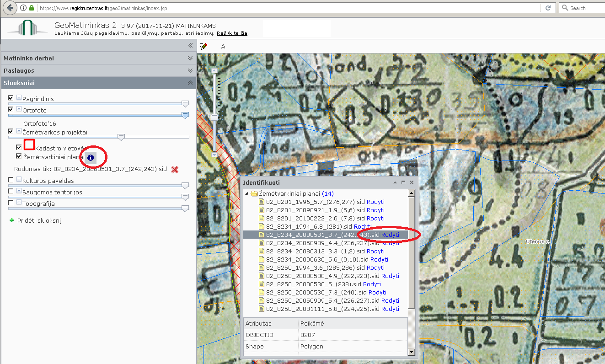Maximize the Identifikuoti panel

[x=403, y=182]
